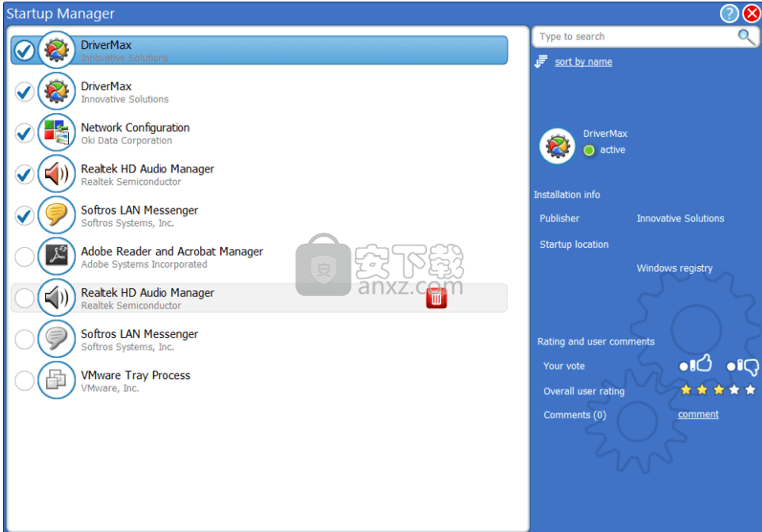
Task: Uncheck the highlighted DriverMax startup entry
Action: pyautogui.click(x=24, y=50)
